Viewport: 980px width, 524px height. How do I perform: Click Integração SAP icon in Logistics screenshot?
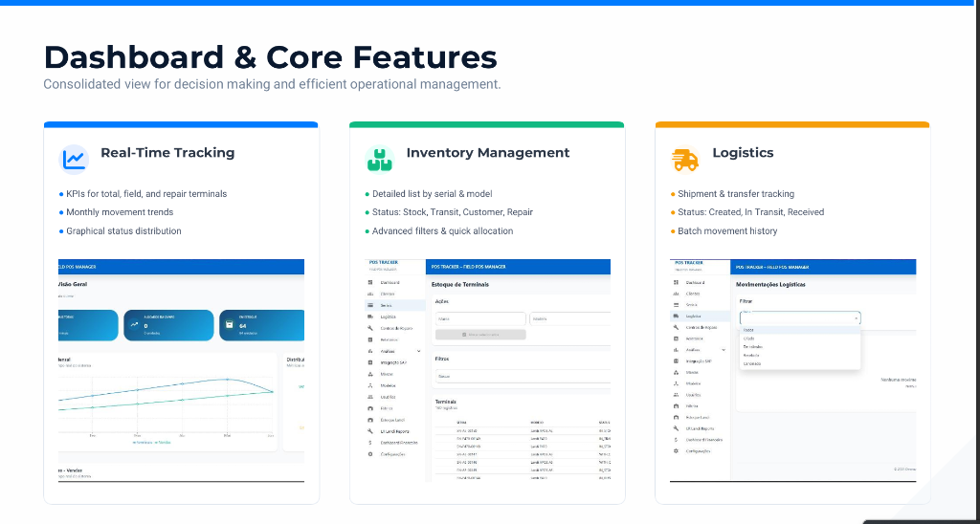[676, 361]
